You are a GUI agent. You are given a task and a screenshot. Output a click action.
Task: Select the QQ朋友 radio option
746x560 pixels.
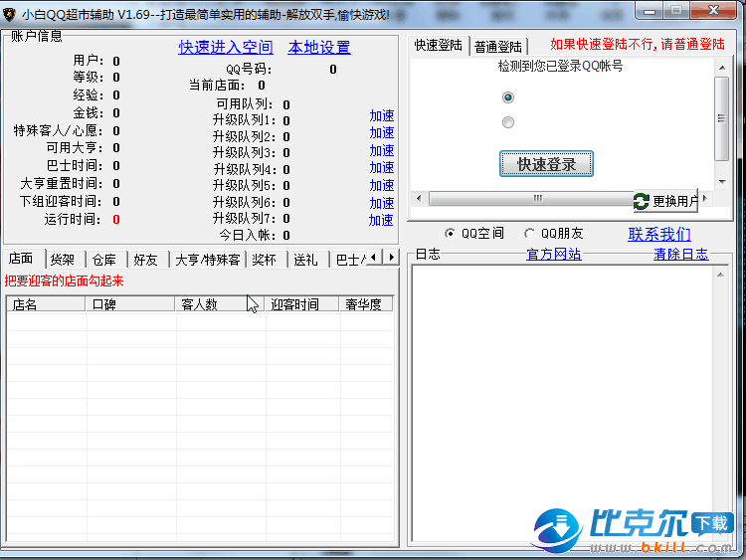[x=530, y=234]
